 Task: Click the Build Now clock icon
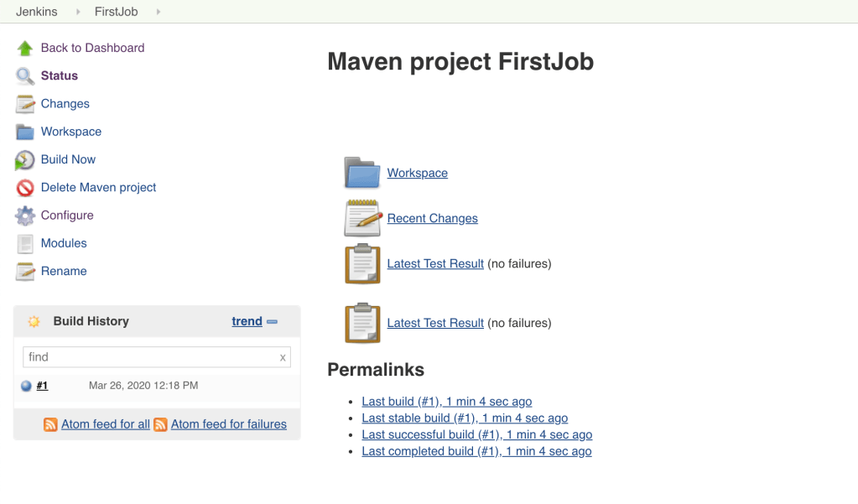(x=25, y=160)
